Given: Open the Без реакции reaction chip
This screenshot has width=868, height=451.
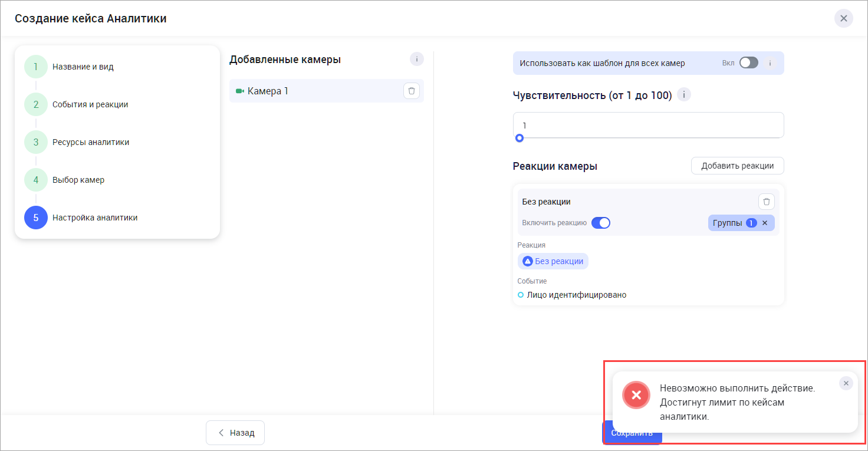Looking at the screenshot, I should (x=553, y=261).
